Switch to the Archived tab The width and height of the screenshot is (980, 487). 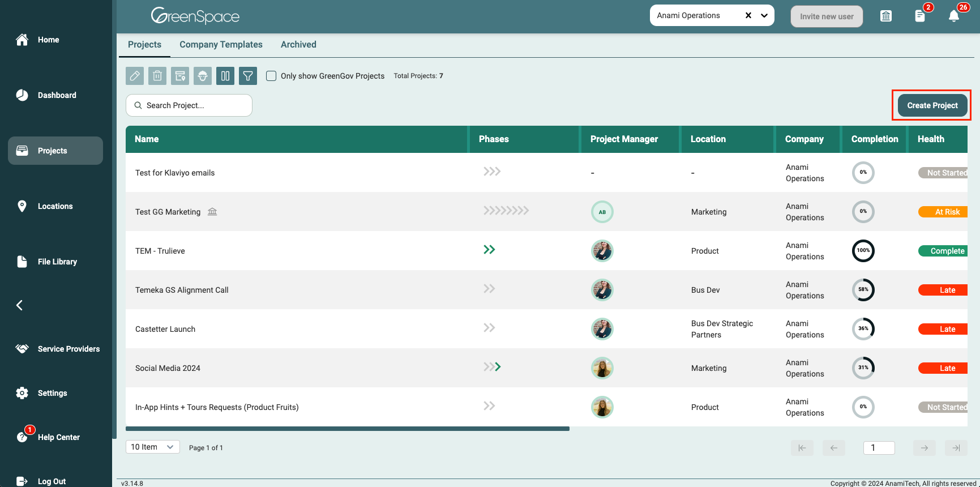click(x=298, y=45)
